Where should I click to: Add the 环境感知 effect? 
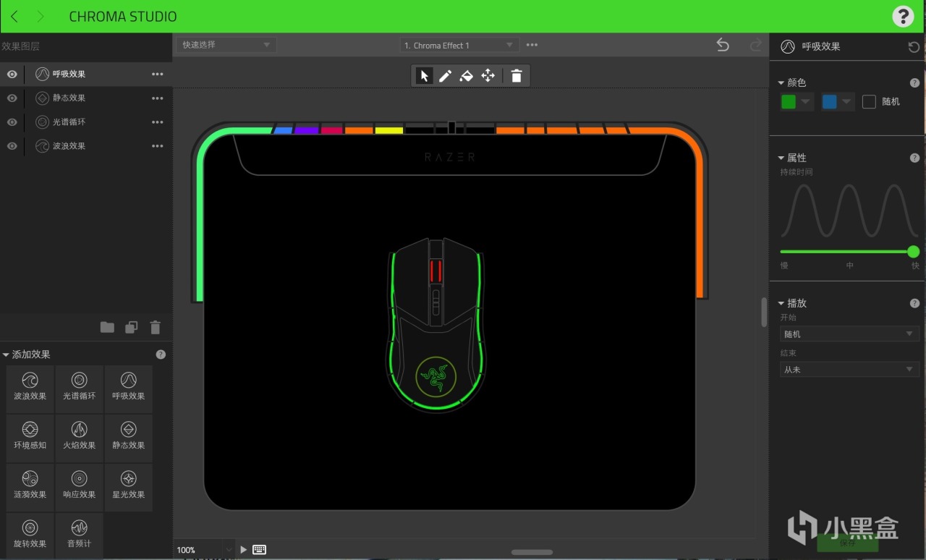tap(30, 438)
